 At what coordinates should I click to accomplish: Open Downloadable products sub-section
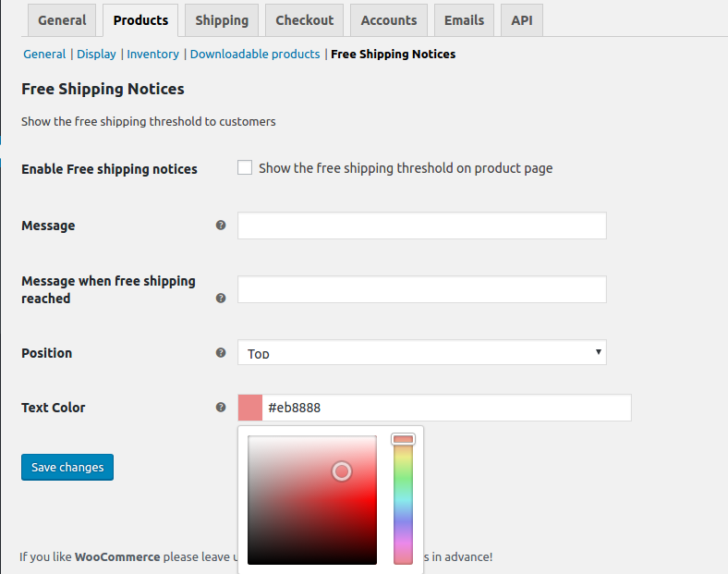click(x=255, y=54)
